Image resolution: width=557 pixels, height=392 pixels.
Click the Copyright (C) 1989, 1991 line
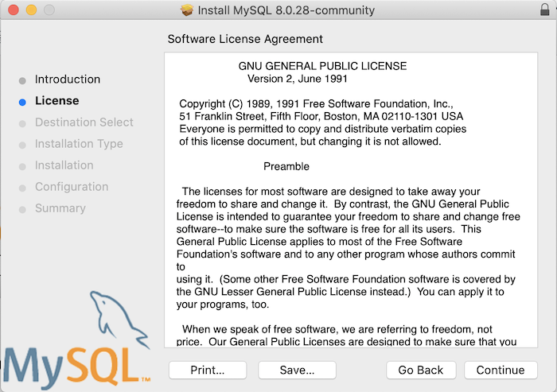[x=316, y=103]
